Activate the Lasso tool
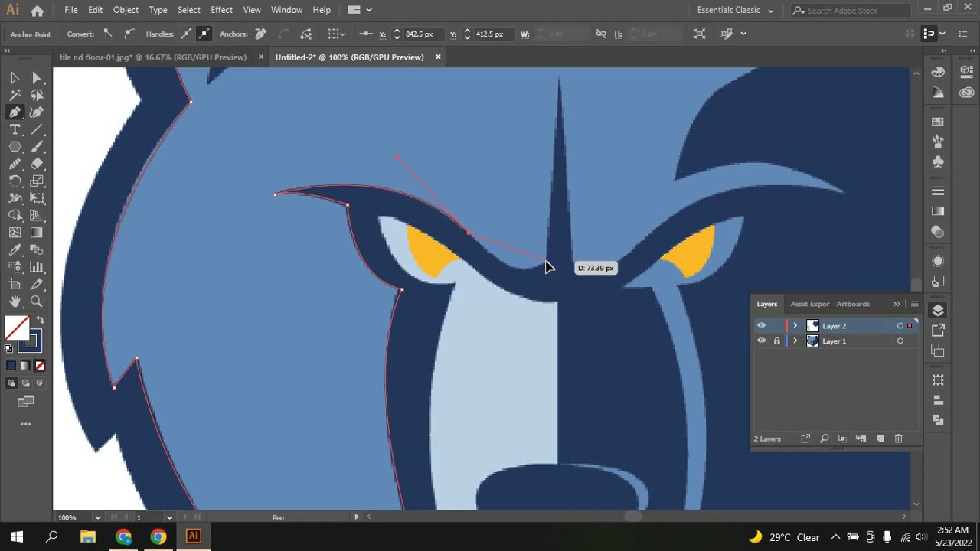The image size is (980, 551). click(x=37, y=95)
